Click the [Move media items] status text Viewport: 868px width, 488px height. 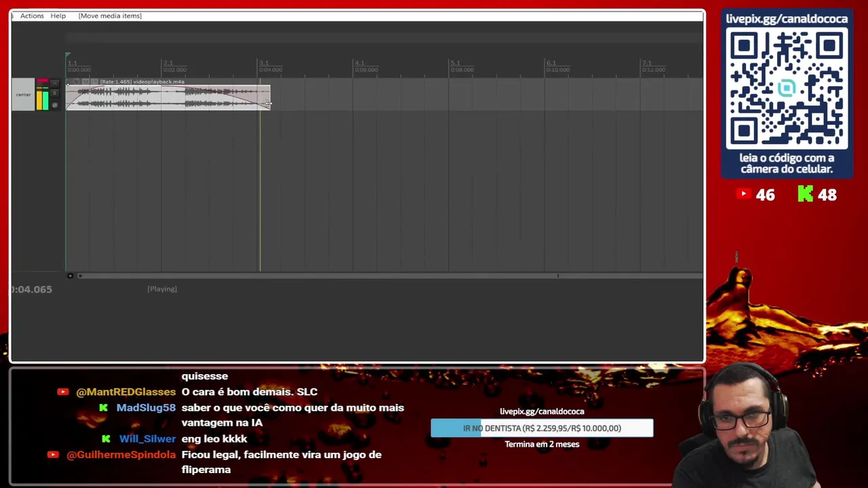110,16
